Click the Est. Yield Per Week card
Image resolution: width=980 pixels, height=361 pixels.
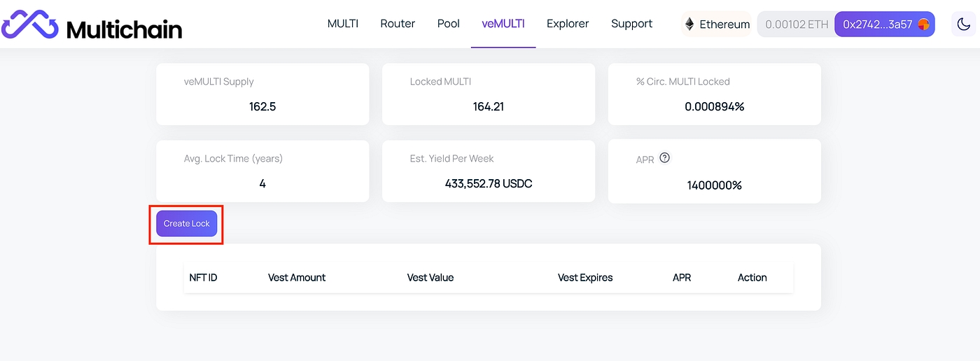(x=488, y=171)
